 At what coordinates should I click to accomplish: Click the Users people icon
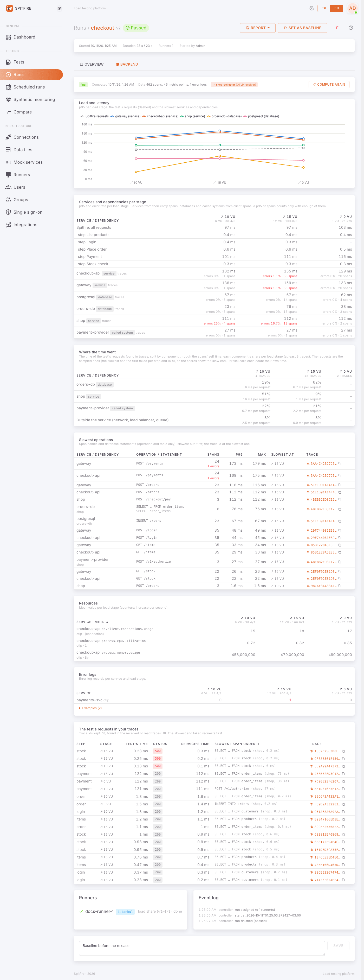[8, 187]
